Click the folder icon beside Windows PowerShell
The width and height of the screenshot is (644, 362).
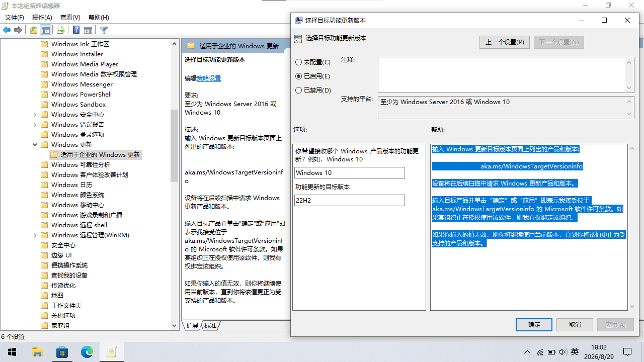44,94
